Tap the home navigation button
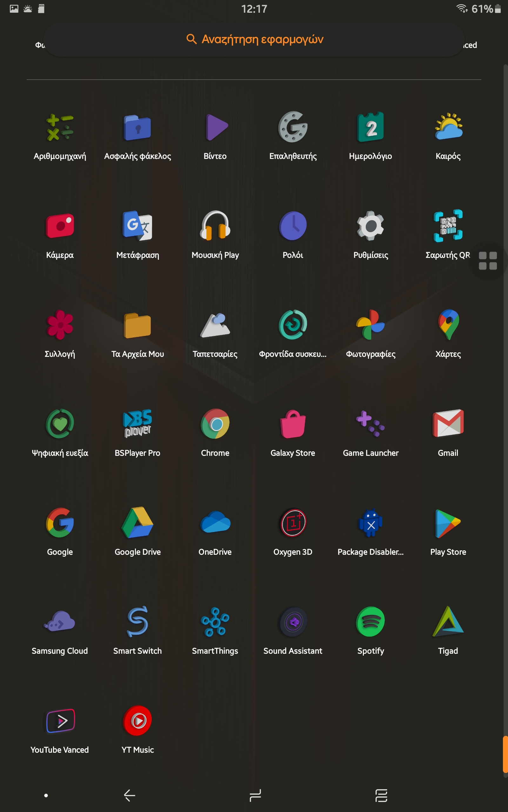Viewport: 508px width, 812px height. click(255, 795)
